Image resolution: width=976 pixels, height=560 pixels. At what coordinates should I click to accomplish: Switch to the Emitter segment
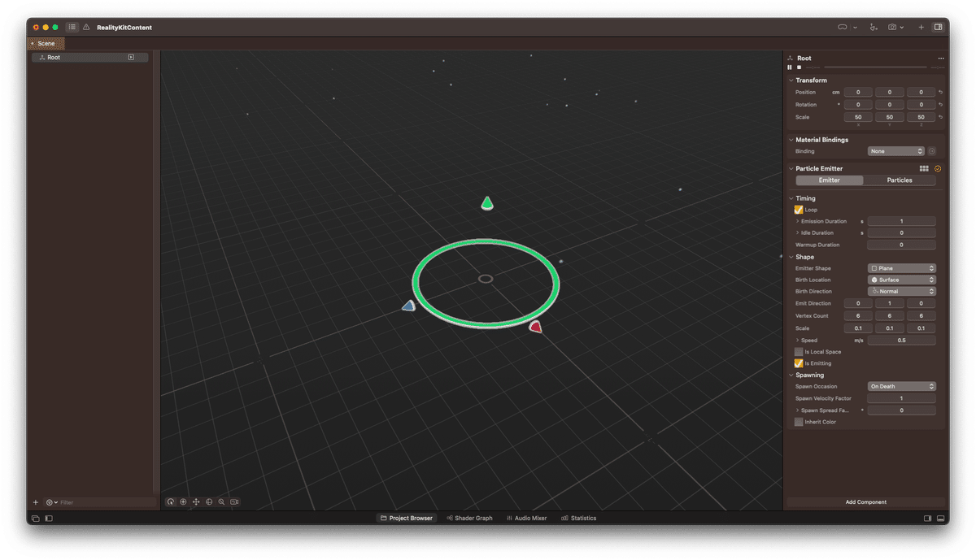(830, 180)
